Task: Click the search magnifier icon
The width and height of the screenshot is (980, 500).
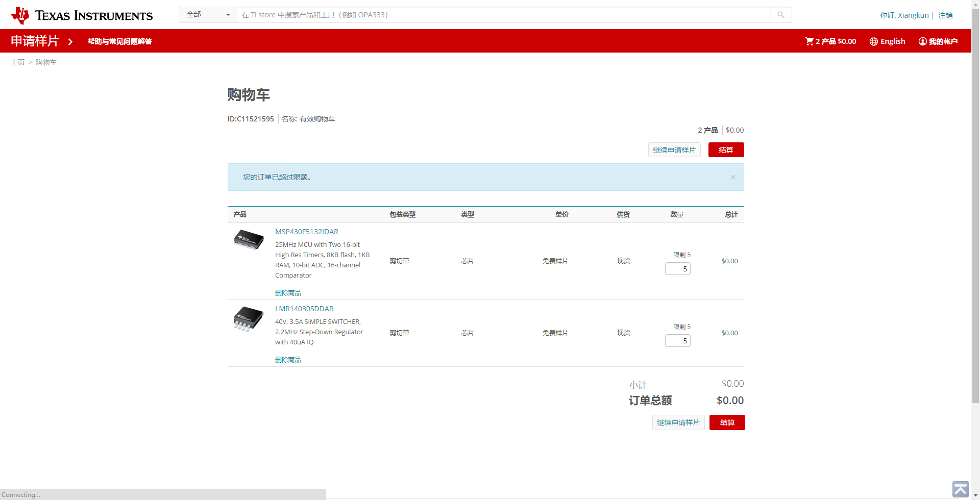Action: (x=780, y=15)
